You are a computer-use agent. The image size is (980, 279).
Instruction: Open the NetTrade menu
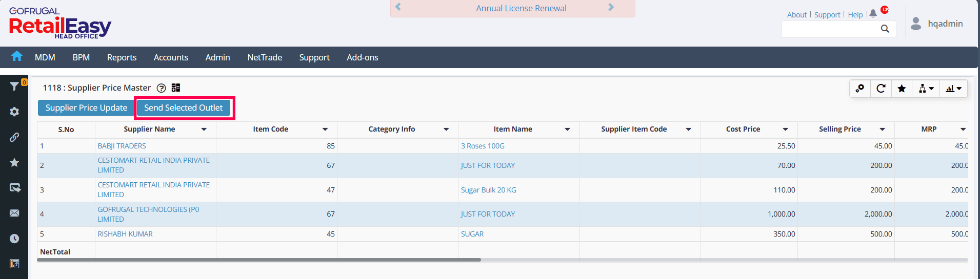point(265,57)
